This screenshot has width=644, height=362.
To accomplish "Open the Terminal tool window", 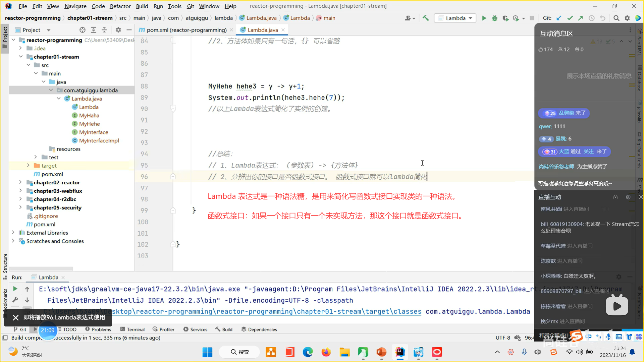I will pos(132,329).
